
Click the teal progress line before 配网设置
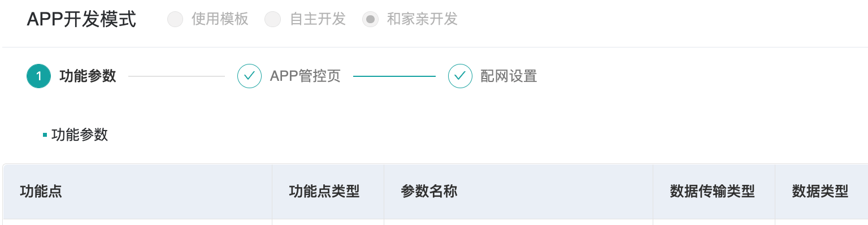click(394, 76)
